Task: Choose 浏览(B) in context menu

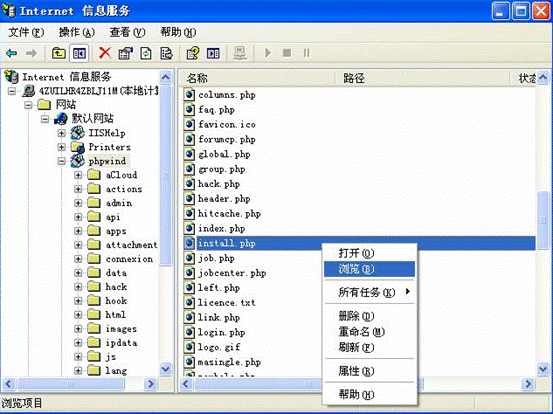Action: tap(369, 269)
